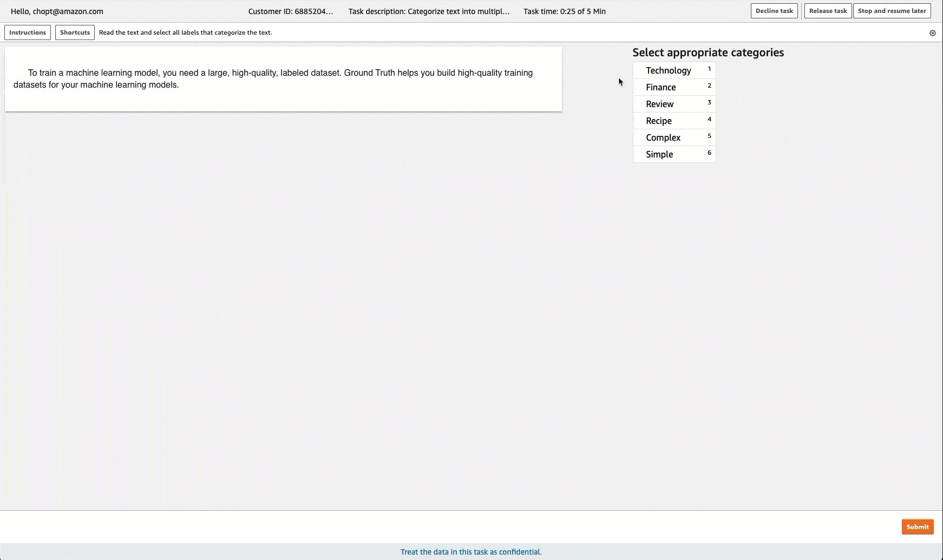
Task: Click the truncated Customer ID value
Action: (x=290, y=11)
